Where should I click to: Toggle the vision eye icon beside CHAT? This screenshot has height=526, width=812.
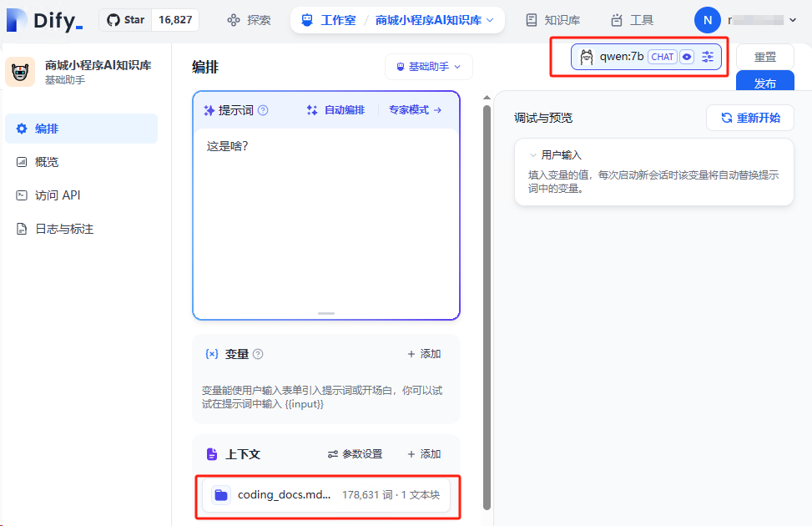(x=686, y=57)
